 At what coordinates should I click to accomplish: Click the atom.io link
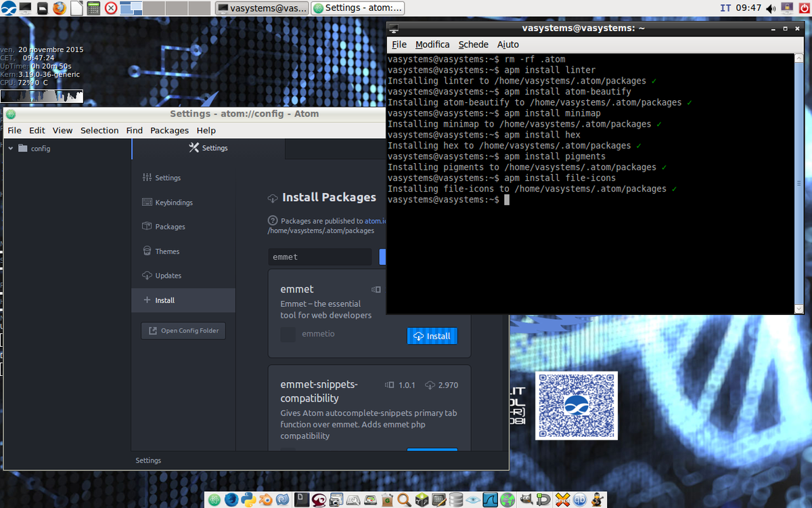[x=374, y=221]
